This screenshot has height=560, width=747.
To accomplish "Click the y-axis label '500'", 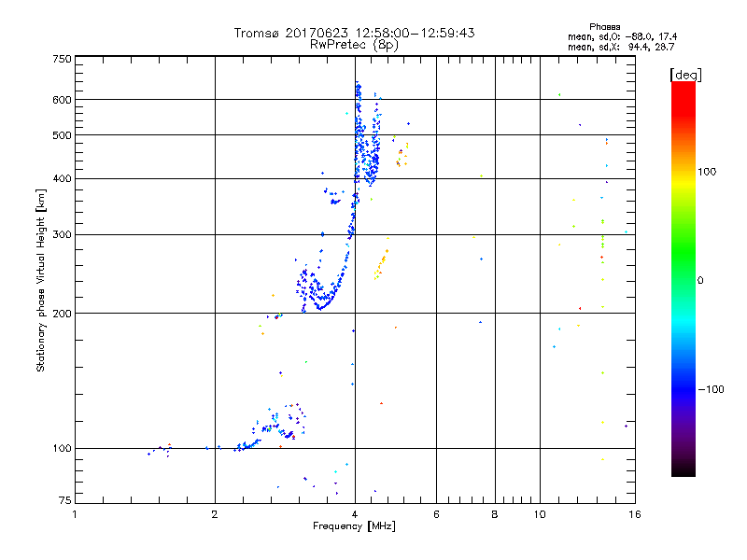I will pos(62,135).
